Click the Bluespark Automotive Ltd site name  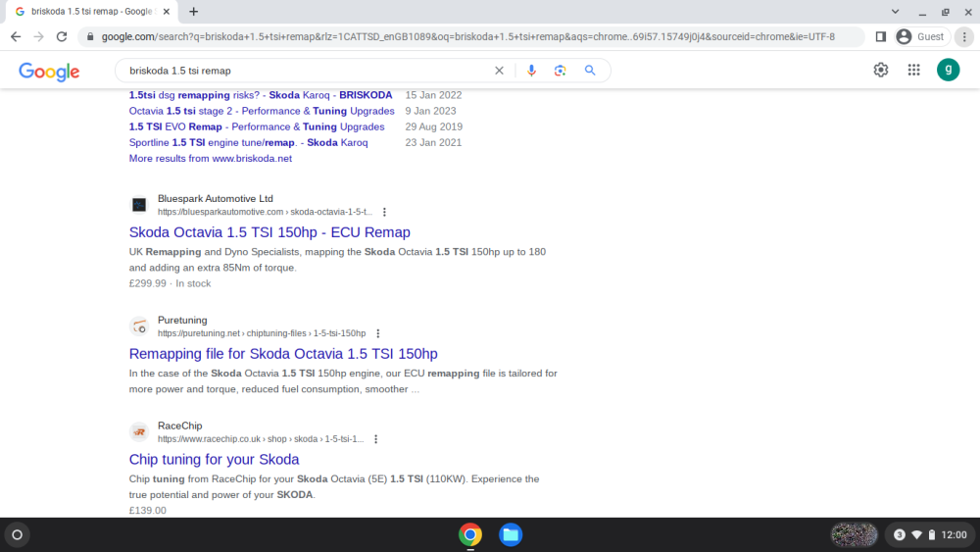pos(215,198)
